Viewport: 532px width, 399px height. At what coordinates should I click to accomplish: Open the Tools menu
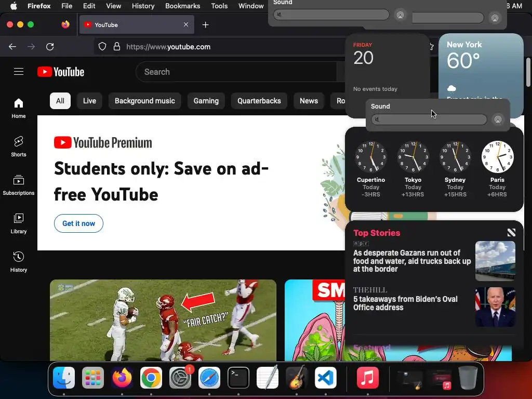coord(219,6)
